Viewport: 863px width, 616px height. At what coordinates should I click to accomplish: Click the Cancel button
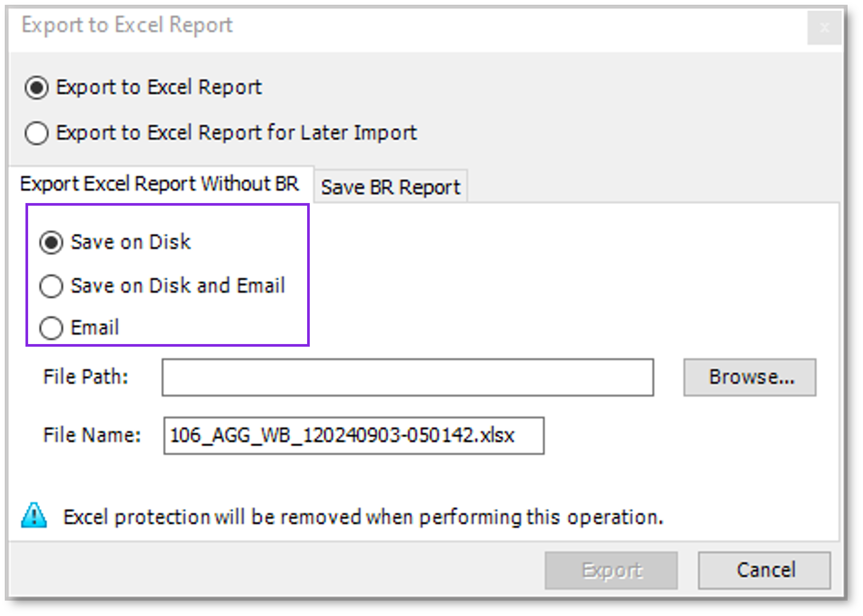[x=764, y=570]
